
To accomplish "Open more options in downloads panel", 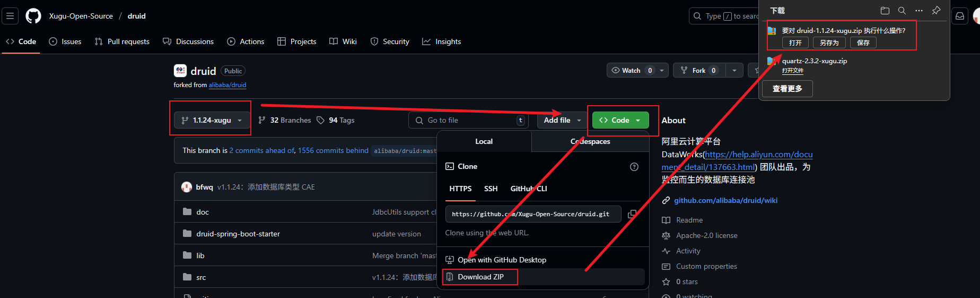I will point(919,11).
